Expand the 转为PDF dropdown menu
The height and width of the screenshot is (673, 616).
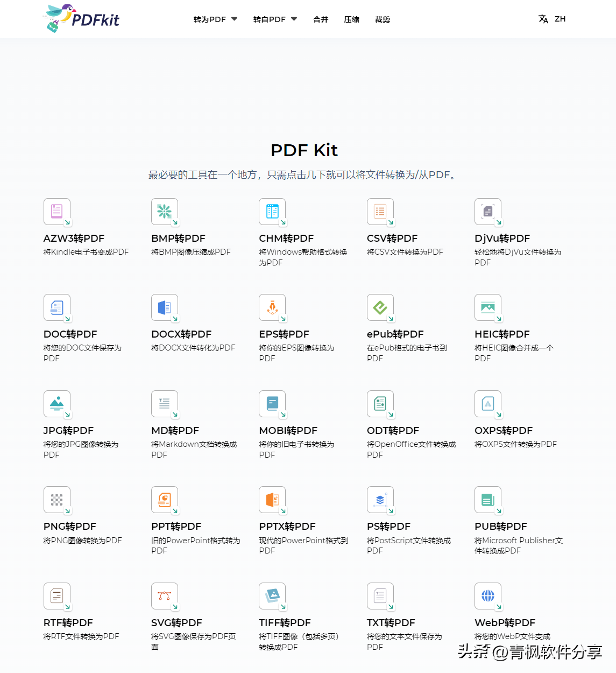(x=215, y=19)
